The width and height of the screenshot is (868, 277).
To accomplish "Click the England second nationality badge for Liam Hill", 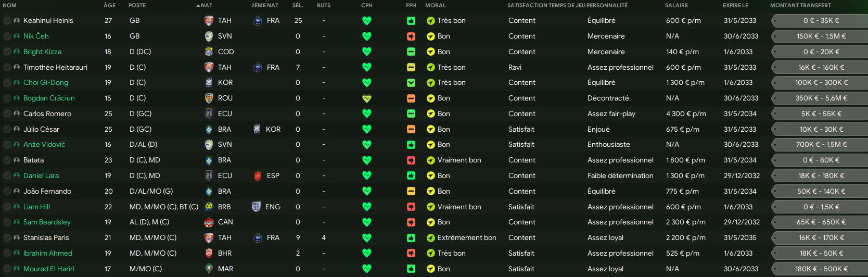I will coord(256,207).
